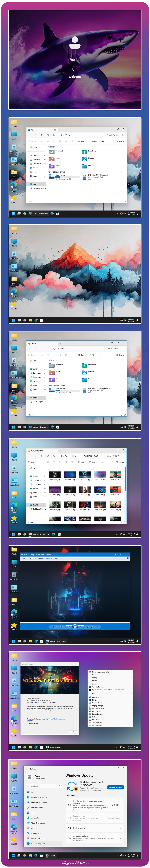Click the vertical scrollbar in WALLPAPER PACK window
The width and height of the screenshot is (150, 868).
(126, 479)
